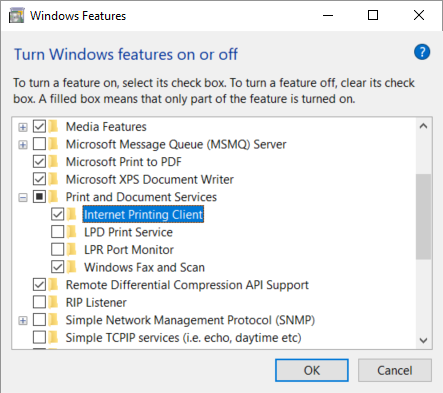The image size is (443, 393).
Task: Click the Cancel button
Action: click(395, 370)
